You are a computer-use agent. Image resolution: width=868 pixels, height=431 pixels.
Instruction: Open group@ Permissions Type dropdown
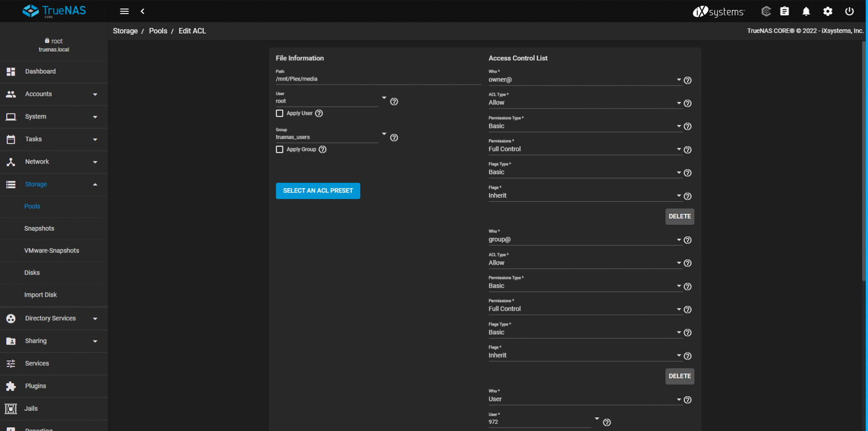click(x=585, y=286)
